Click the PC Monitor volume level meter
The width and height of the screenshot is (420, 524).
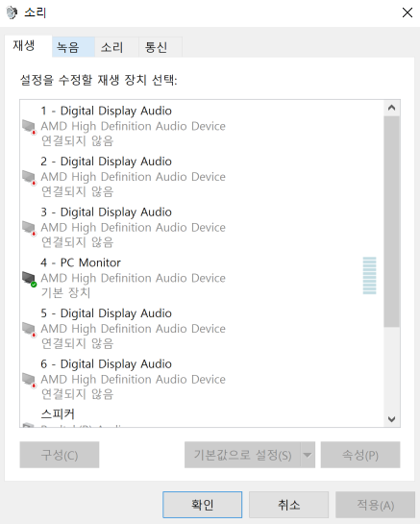(x=369, y=275)
